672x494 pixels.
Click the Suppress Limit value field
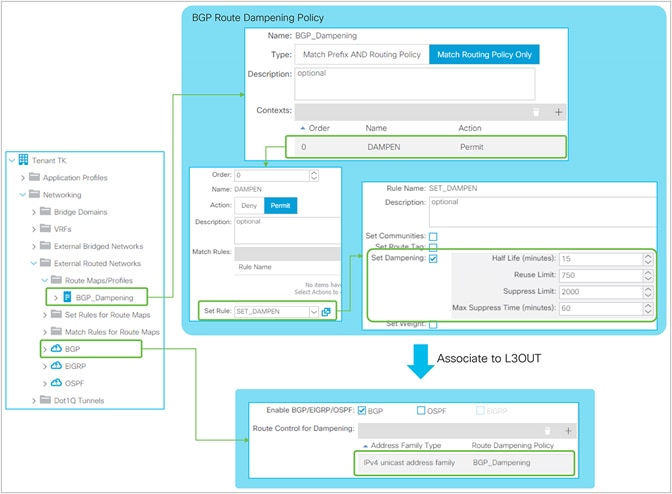[x=601, y=292]
